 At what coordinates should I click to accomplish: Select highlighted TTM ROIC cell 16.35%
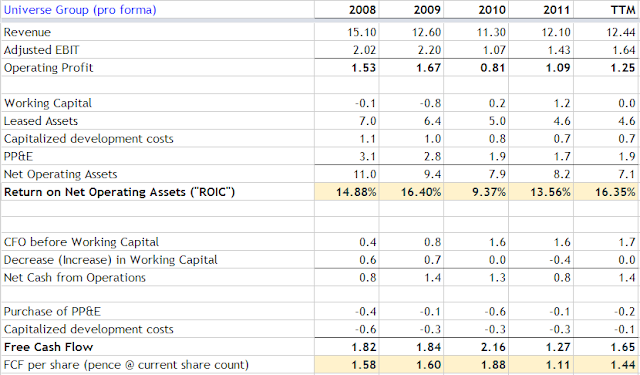pyautogui.click(x=607, y=192)
